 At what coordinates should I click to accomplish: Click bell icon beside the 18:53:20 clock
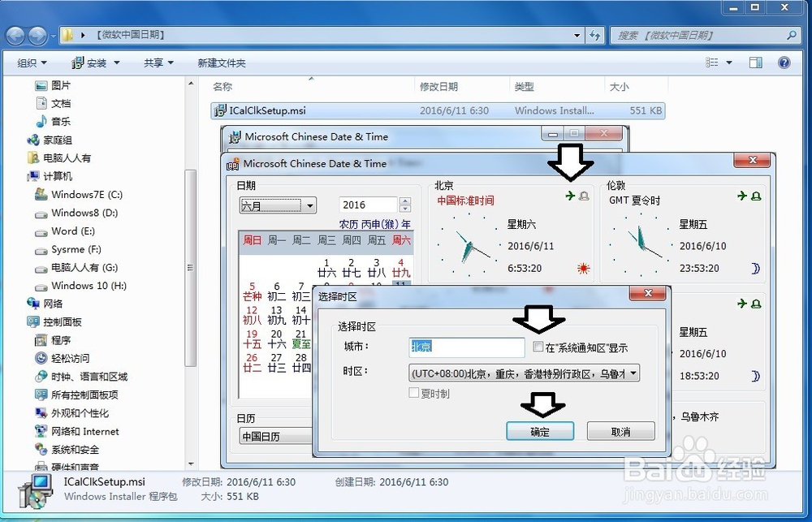tap(756, 304)
